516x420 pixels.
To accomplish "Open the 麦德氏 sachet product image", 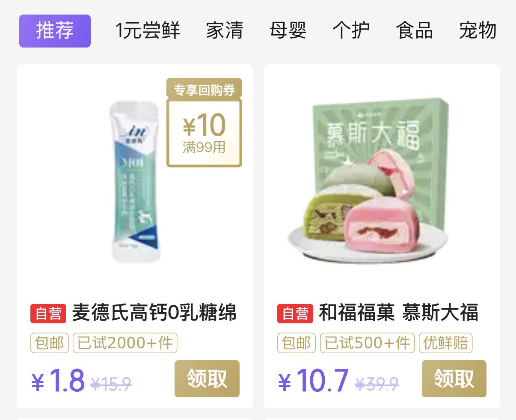I will (x=135, y=182).
